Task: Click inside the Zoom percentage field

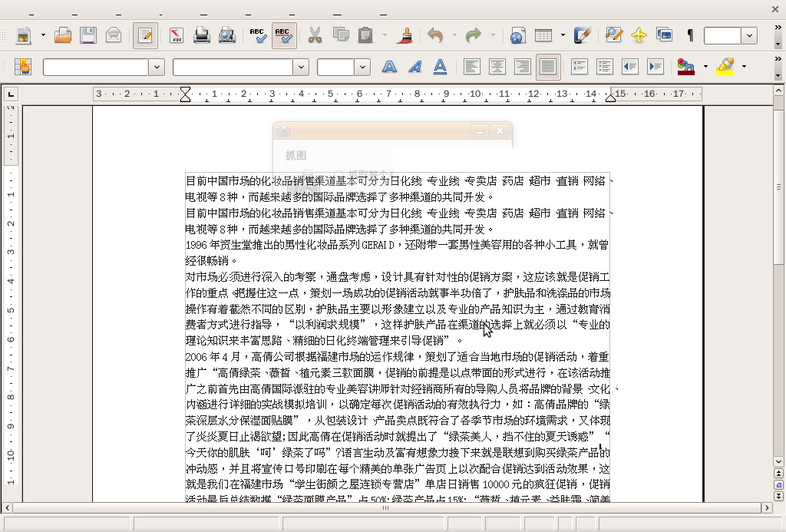Action: click(722, 35)
